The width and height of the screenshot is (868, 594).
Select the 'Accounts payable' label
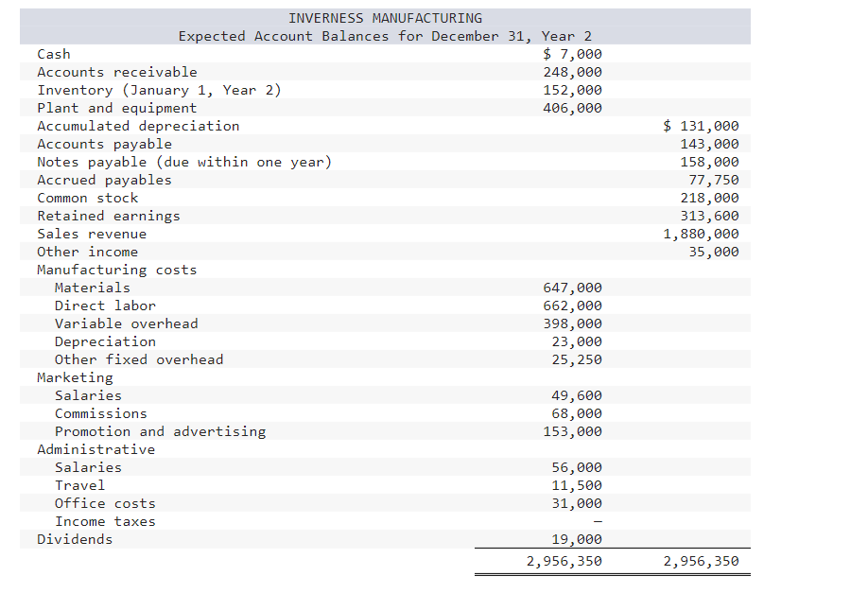[105, 144]
